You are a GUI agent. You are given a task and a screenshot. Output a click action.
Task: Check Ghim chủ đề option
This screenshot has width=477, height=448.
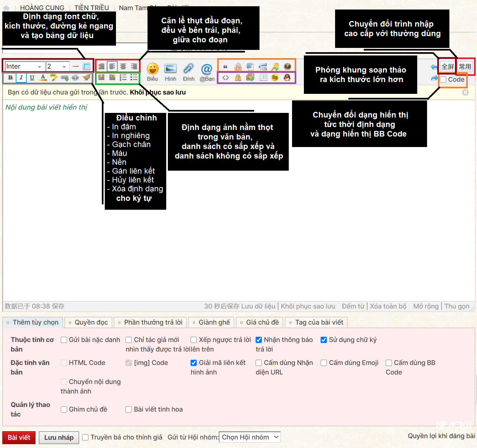tap(64, 409)
